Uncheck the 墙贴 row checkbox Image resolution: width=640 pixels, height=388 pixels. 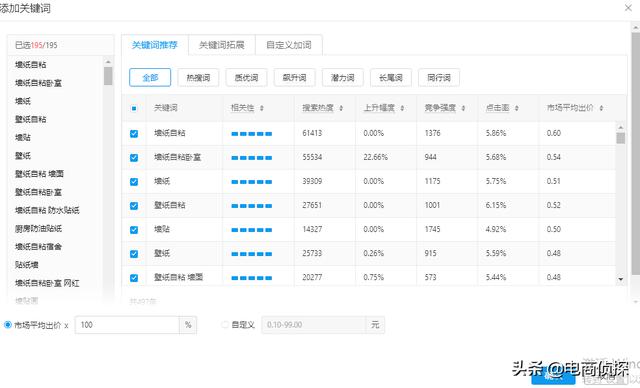[x=134, y=230]
